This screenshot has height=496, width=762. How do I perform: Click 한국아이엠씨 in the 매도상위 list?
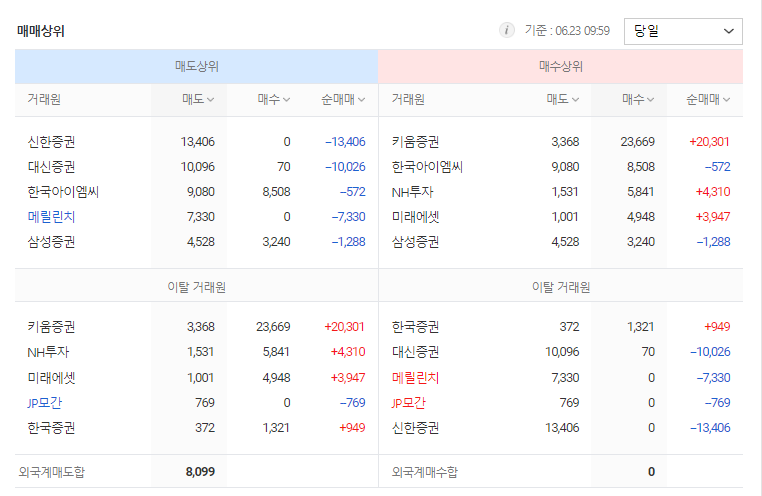click(63, 192)
